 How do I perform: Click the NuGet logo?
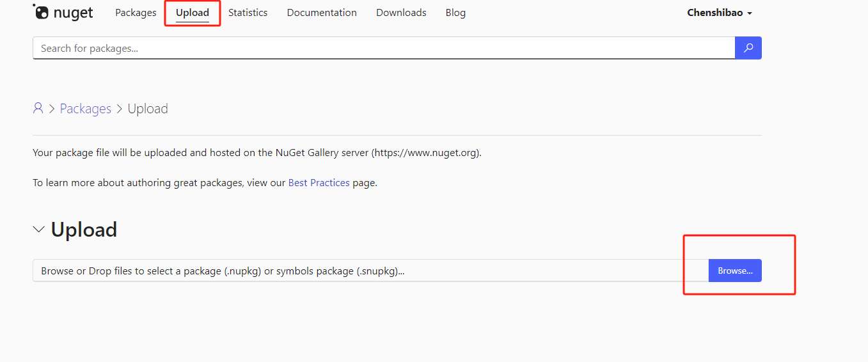coord(63,13)
